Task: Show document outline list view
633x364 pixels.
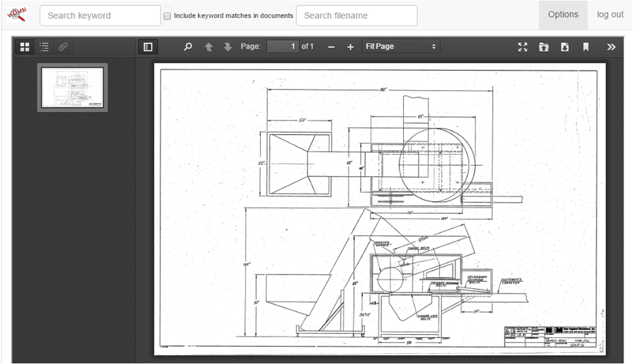Action: click(44, 47)
